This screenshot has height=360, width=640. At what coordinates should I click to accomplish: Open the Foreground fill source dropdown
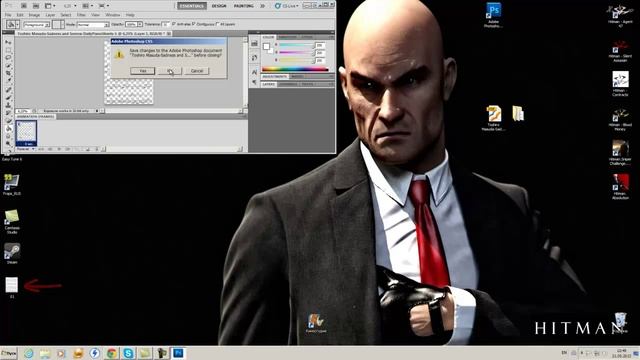pos(36,24)
